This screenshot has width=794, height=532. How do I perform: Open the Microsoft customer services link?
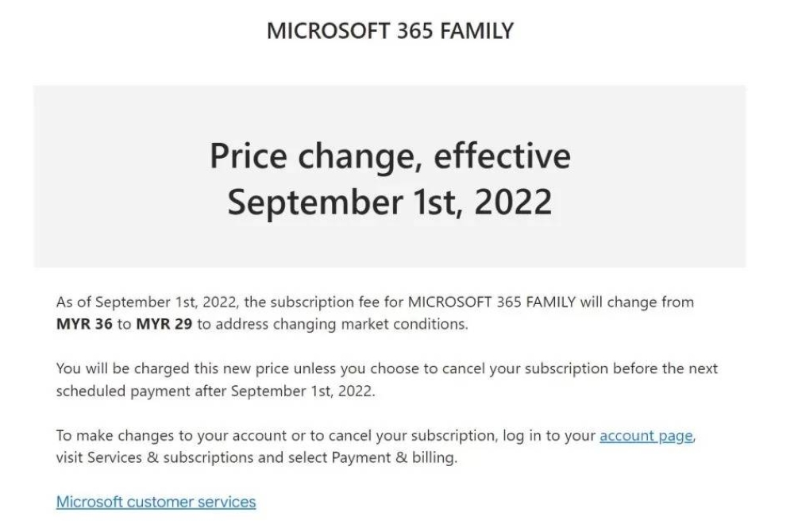point(156,502)
